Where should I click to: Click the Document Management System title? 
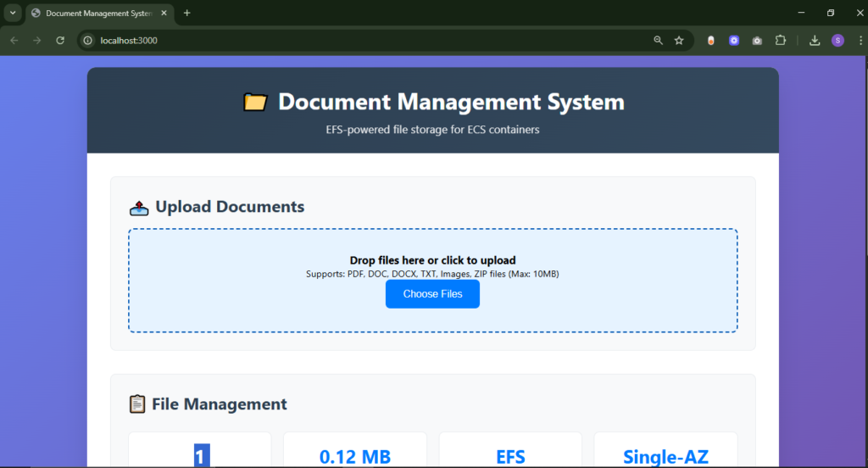pos(451,102)
